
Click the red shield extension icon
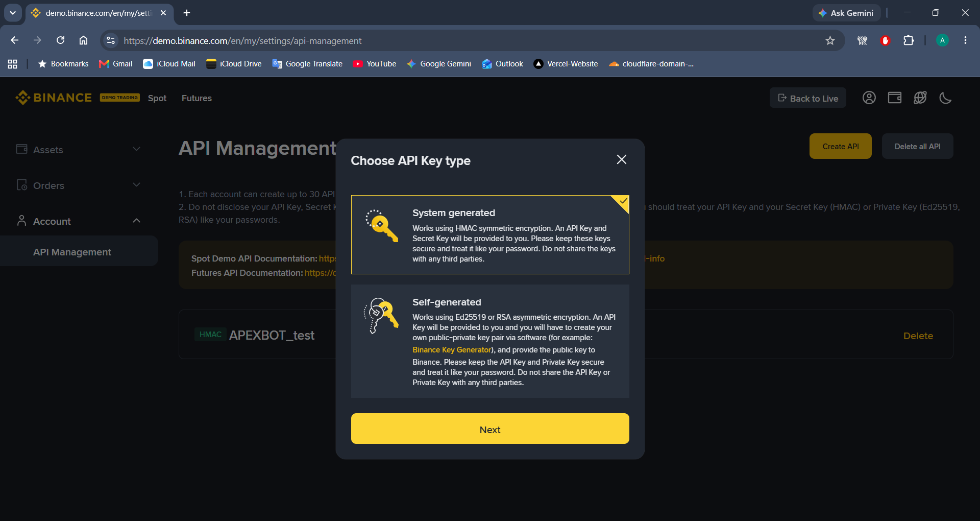click(886, 40)
